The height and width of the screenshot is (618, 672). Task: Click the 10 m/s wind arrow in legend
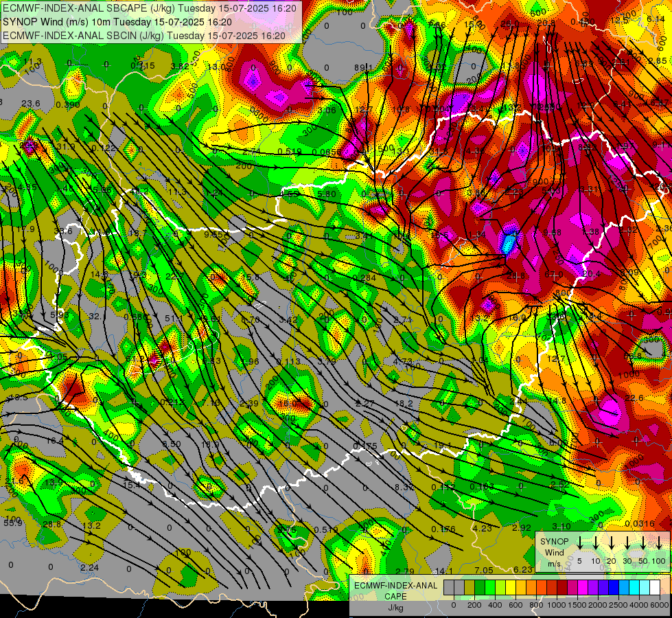595,542
